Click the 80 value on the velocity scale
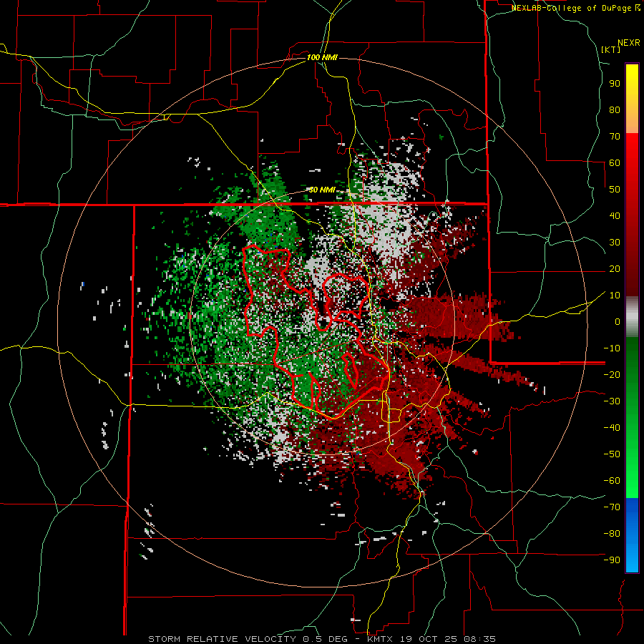The height and width of the screenshot is (644, 644). click(x=615, y=110)
